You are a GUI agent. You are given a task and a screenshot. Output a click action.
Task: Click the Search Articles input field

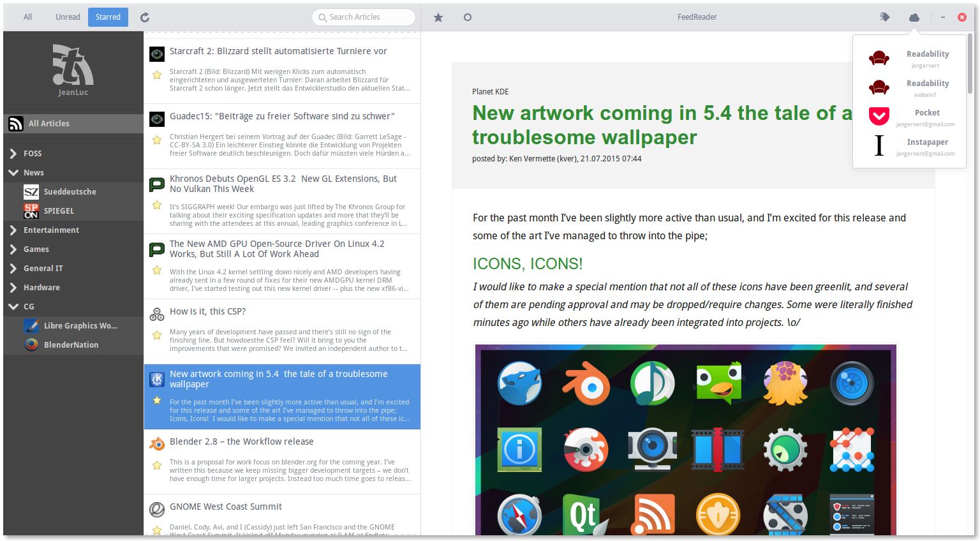coord(363,17)
